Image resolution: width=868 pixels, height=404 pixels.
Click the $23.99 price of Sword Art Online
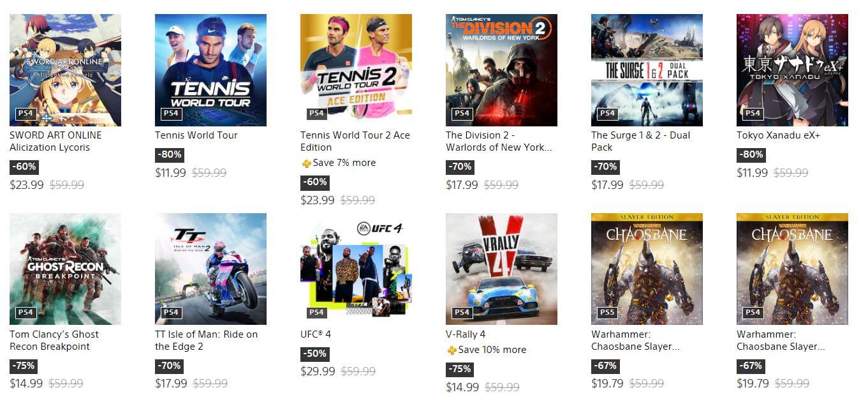(x=27, y=185)
